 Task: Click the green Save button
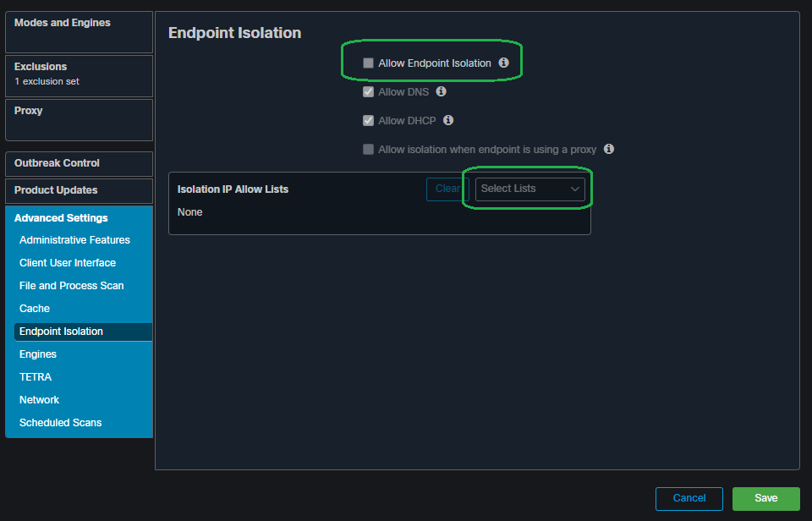pos(765,499)
